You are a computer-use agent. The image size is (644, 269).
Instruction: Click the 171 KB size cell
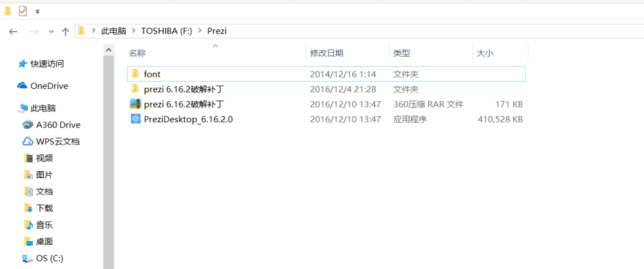(x=509, y=104)
